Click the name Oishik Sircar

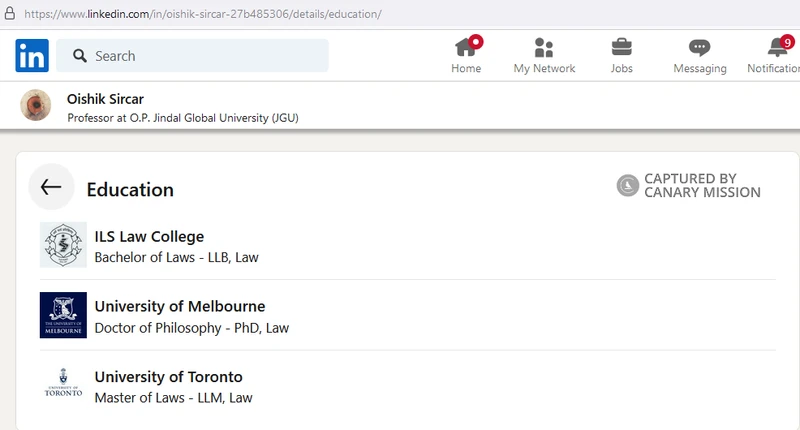(105, 99)
